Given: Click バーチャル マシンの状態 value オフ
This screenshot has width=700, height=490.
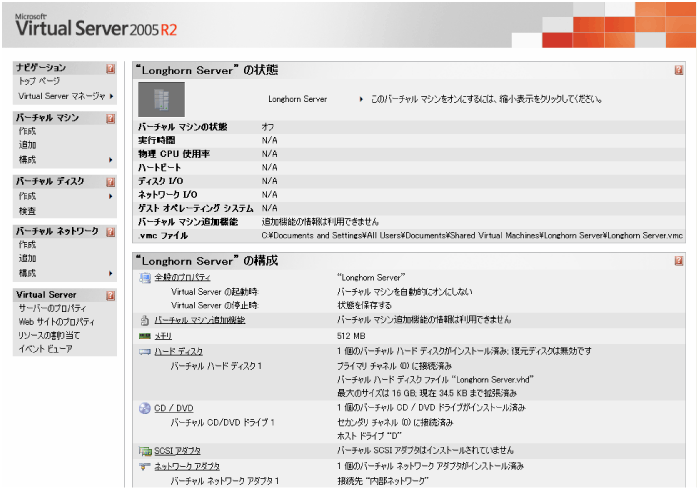Looking at the screenshot, I should click(x=268, y=127).
